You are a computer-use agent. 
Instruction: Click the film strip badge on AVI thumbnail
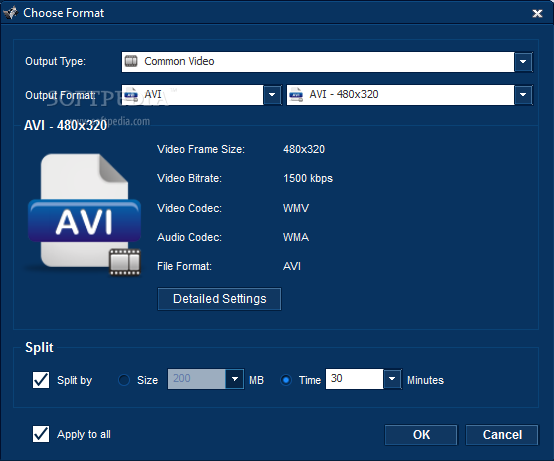[x=125, y=262]
